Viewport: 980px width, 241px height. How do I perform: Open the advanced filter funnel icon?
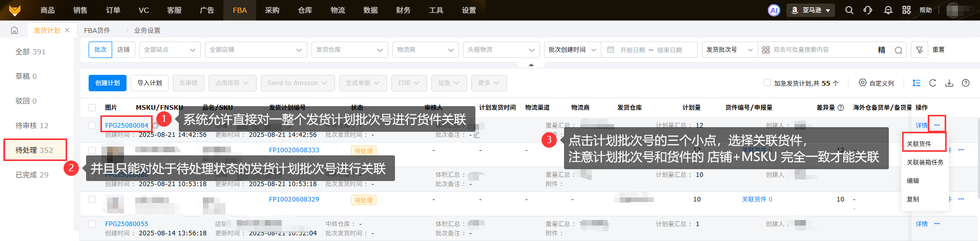(x=920, y=50)
